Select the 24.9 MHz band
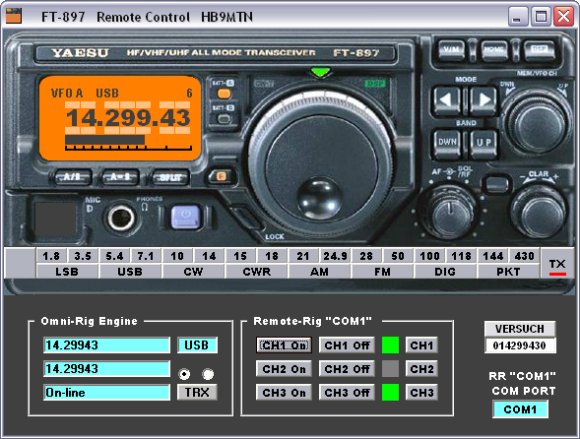The height and width of the screenshot is (439, 580). (x=335, y=256)
